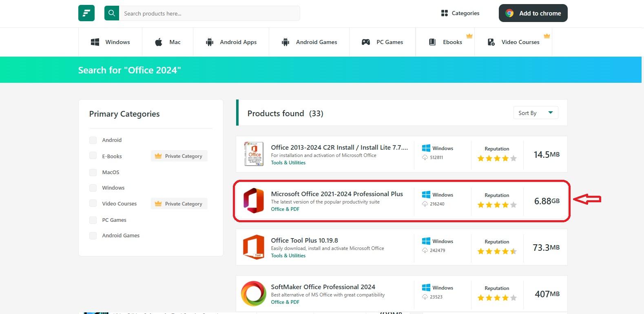The height and width of the screenshot is (314, 644).
Task: Open the Sort By dropdown
Action: tap(536, 113)
